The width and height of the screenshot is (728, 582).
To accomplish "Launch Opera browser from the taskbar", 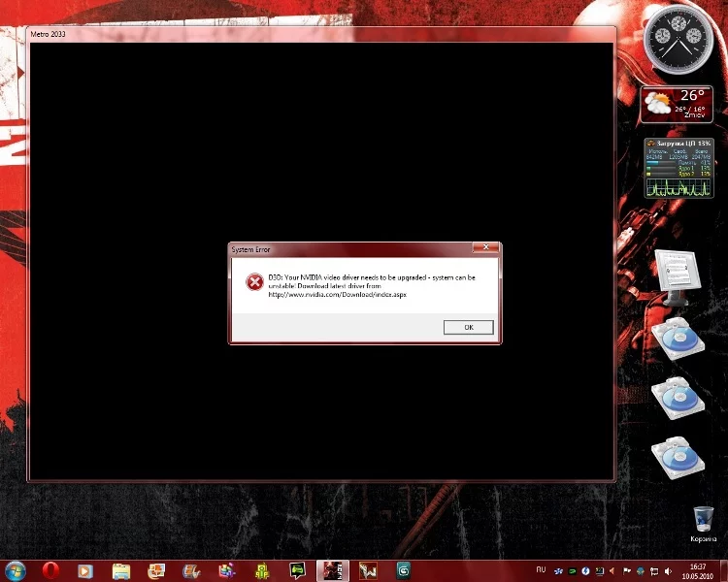I will point(50,571).
